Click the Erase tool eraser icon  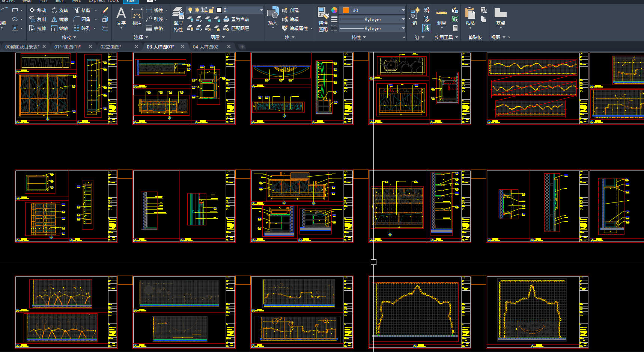[105, 10]
